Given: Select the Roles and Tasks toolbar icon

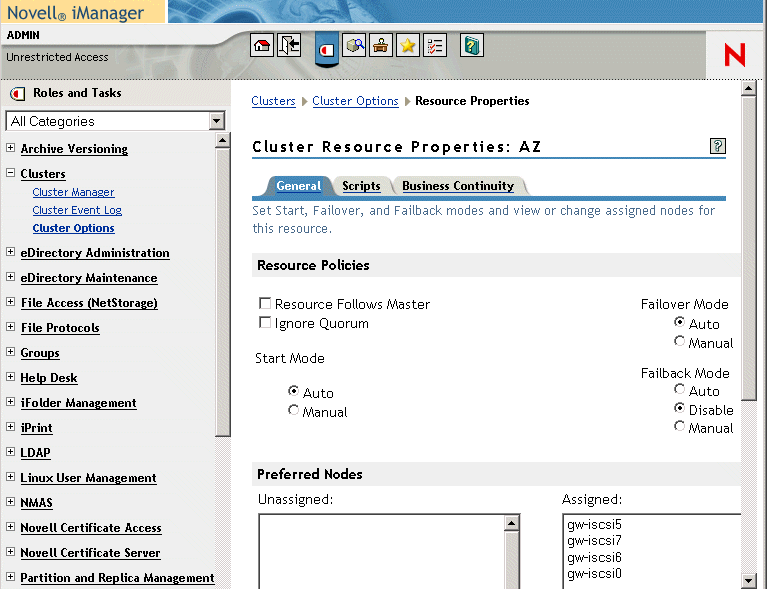Looking at the screenshot, I should [x=327, y=49].
